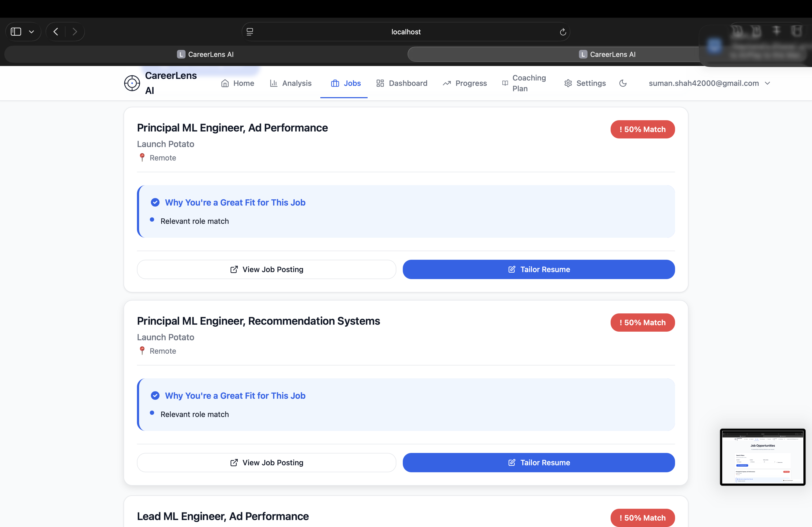This screenshot has height=527, width=812.
Task: Click the Progress trending-arrow icon
Action: (447, 83)
